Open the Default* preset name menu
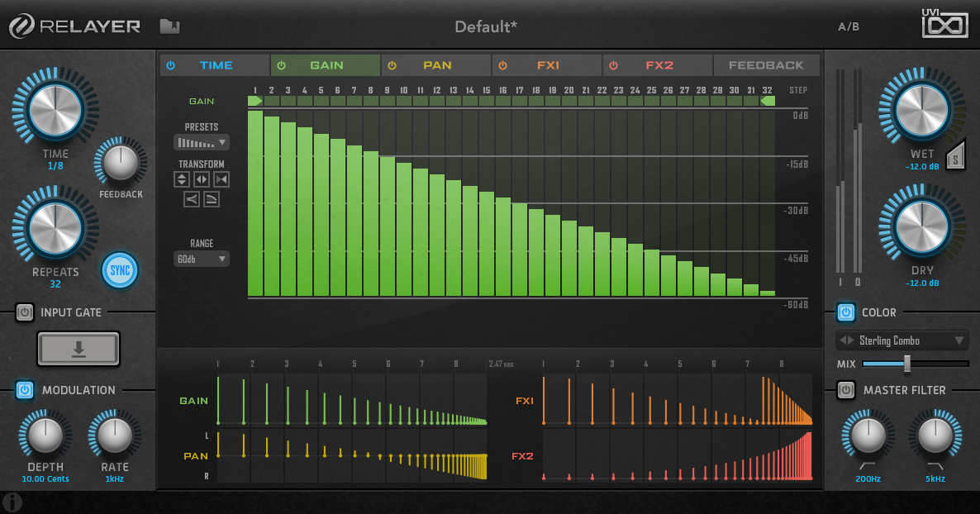 click(486, 27)
